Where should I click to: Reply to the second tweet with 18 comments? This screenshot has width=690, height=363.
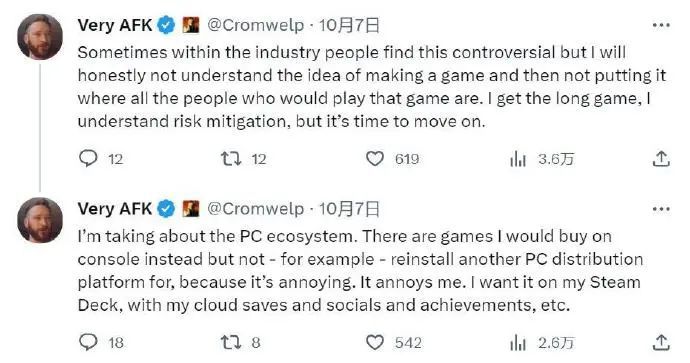pyautogui.click(x=88, y=342)
